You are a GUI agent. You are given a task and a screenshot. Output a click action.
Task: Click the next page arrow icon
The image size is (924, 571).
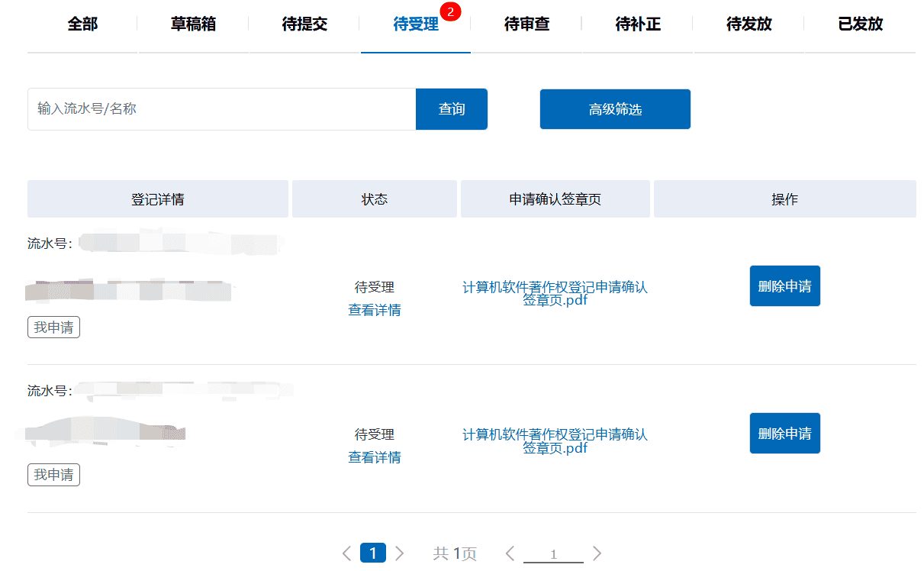(x=400, y=553)
